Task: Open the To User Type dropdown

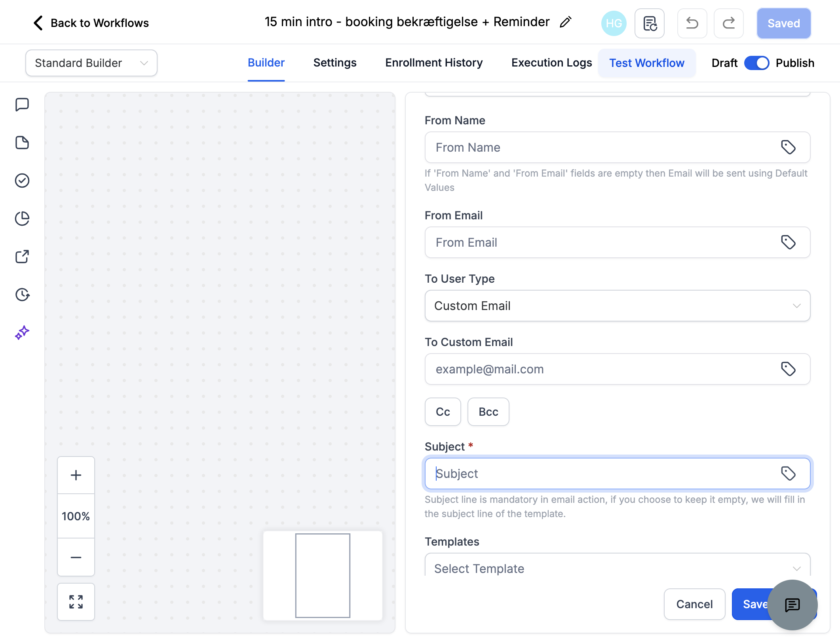Action: [618, 306]
